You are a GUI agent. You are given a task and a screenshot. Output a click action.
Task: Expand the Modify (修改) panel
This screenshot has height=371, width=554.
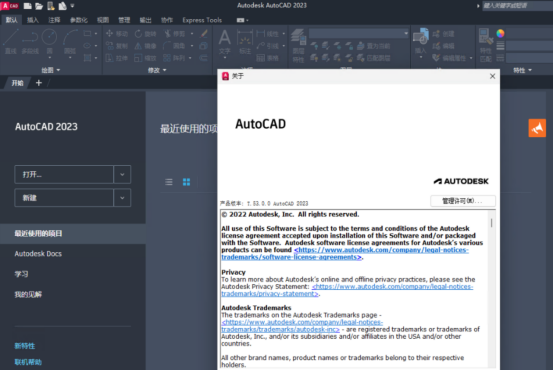click(157, 70)
